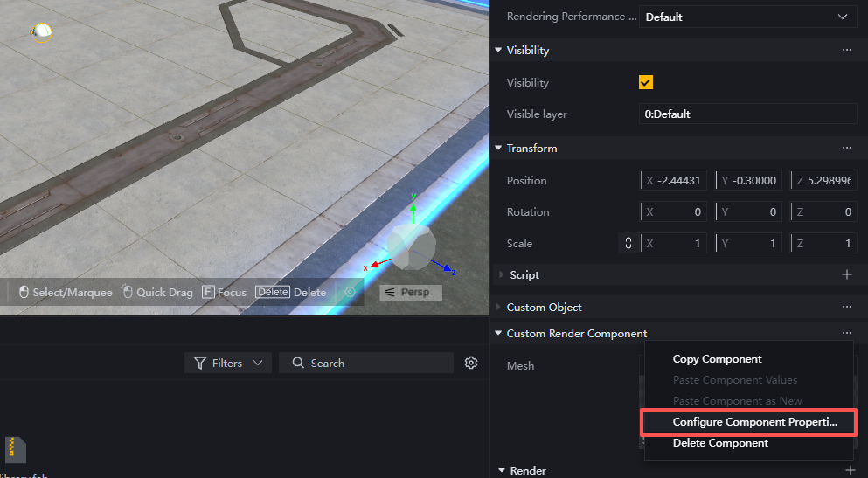The width and height of the screenshot is (868, 478).
Task: Click the Position X value field
Action: (x=677, y=181)
